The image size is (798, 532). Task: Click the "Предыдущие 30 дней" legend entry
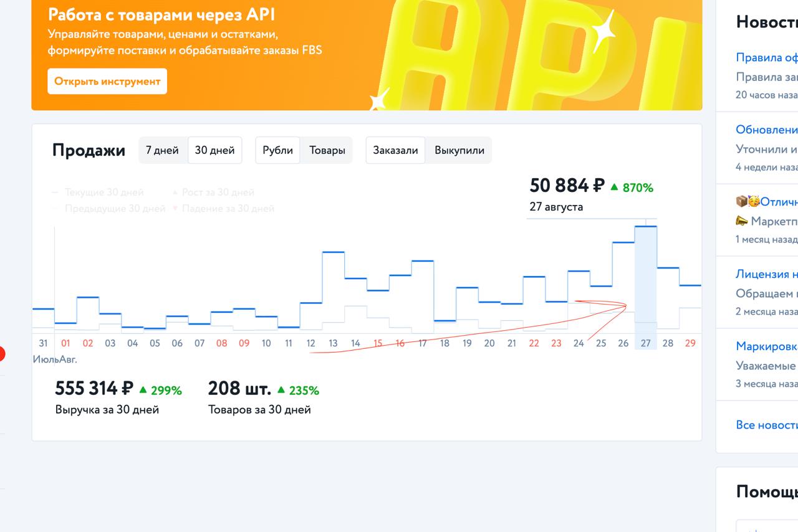click(108, 209)
